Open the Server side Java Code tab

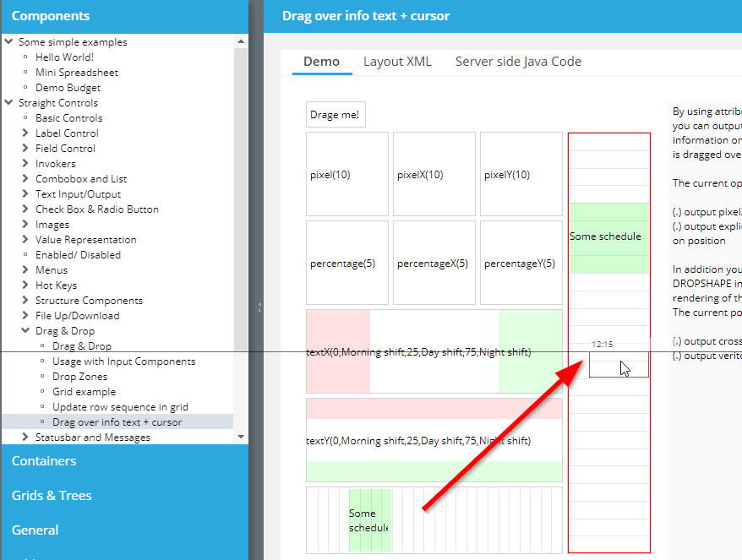tap(518, 62)
